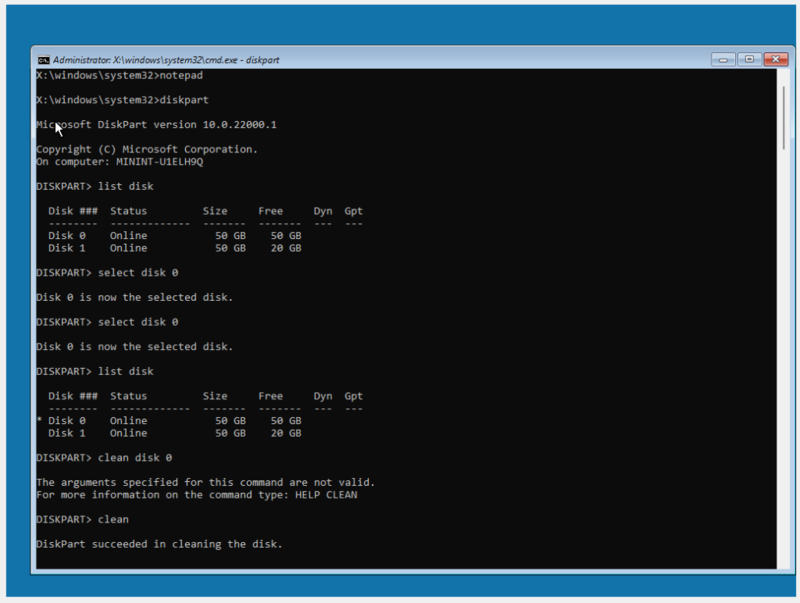The width and height of the screenshot is (800, 603).
Task: Click the 'DISKPART> clean' command line
Action: 83,520
